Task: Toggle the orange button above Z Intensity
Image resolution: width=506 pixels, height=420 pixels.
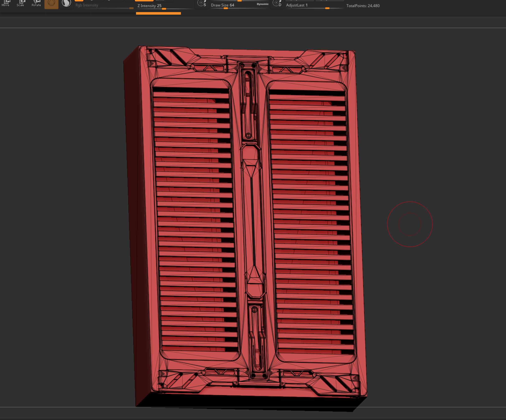Action: [x=144, y=1]
